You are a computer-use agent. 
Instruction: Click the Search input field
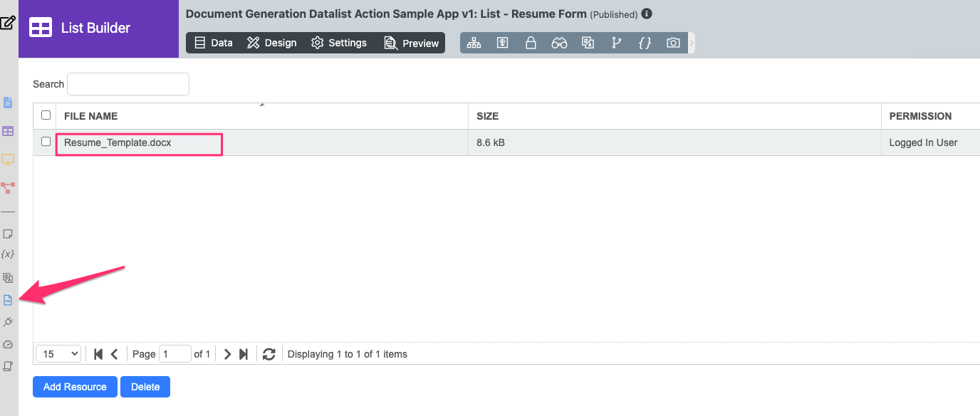[x=128, y=84]
